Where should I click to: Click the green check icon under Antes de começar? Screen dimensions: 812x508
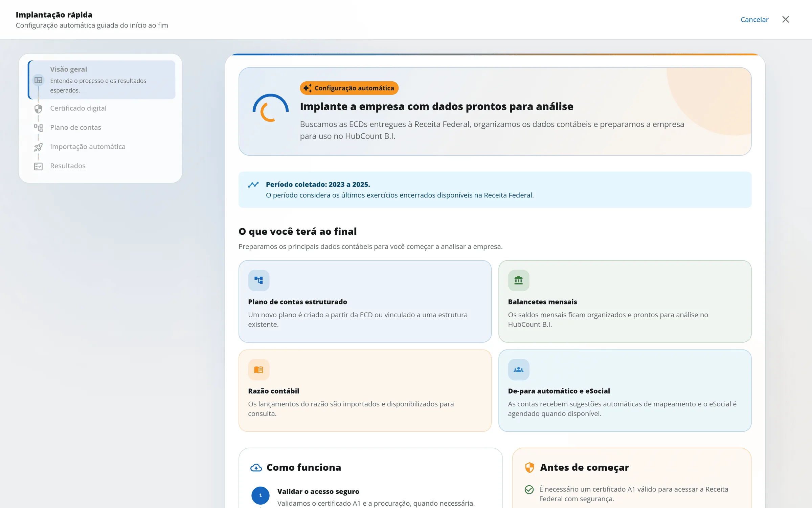click(529, 490)
